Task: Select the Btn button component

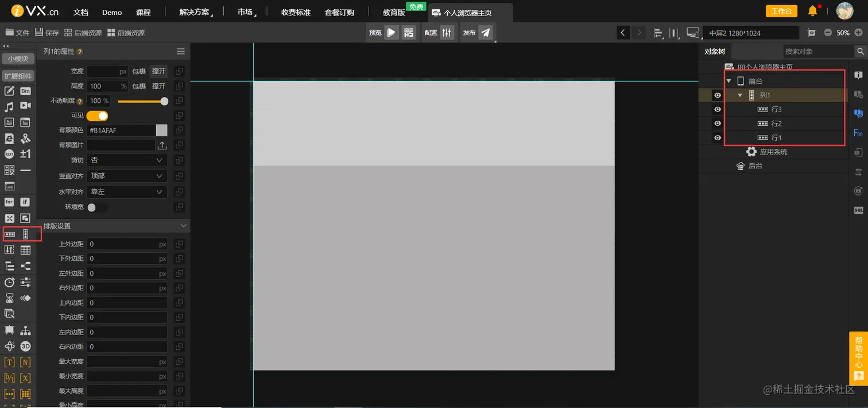Action: pos(25,92)
